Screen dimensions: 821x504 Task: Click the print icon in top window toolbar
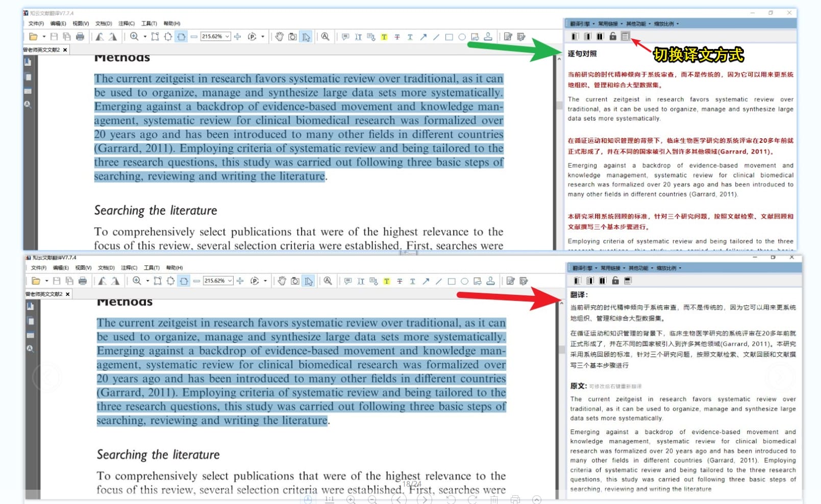(x=80, y=37)
